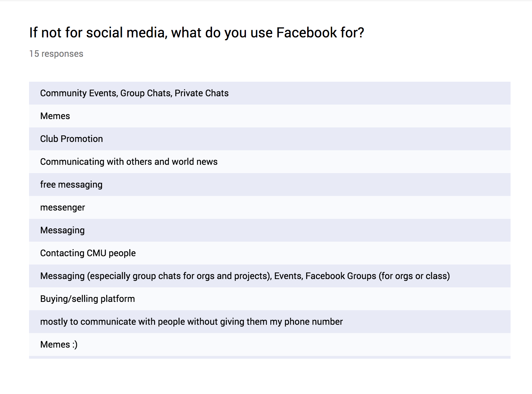
Task: Click the '15 responses' count text
Action: click(x=56, y=54)
